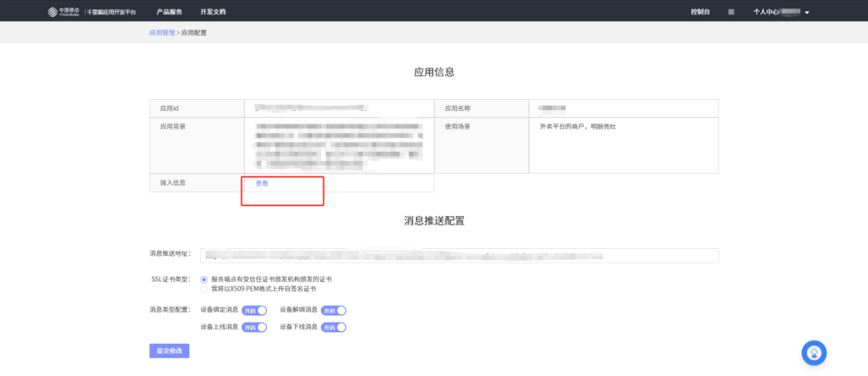Click the 应用管理 breadcrumb link

[162, 33]
